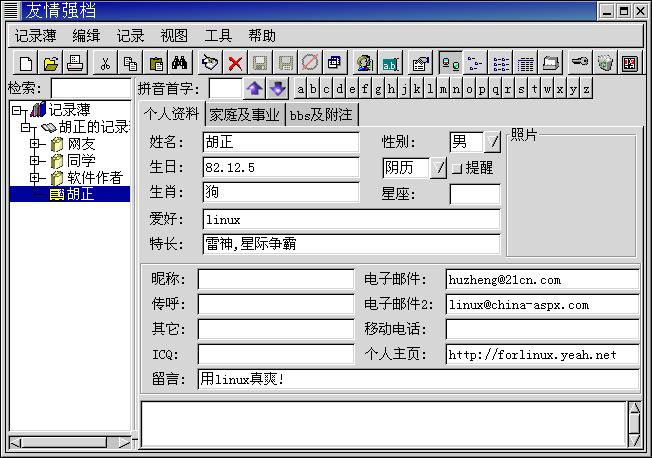652x458 pixels.
Task: Toggle the 提醒 reminder checkbox
Action: pyautogui.click(x=457, y=168)
